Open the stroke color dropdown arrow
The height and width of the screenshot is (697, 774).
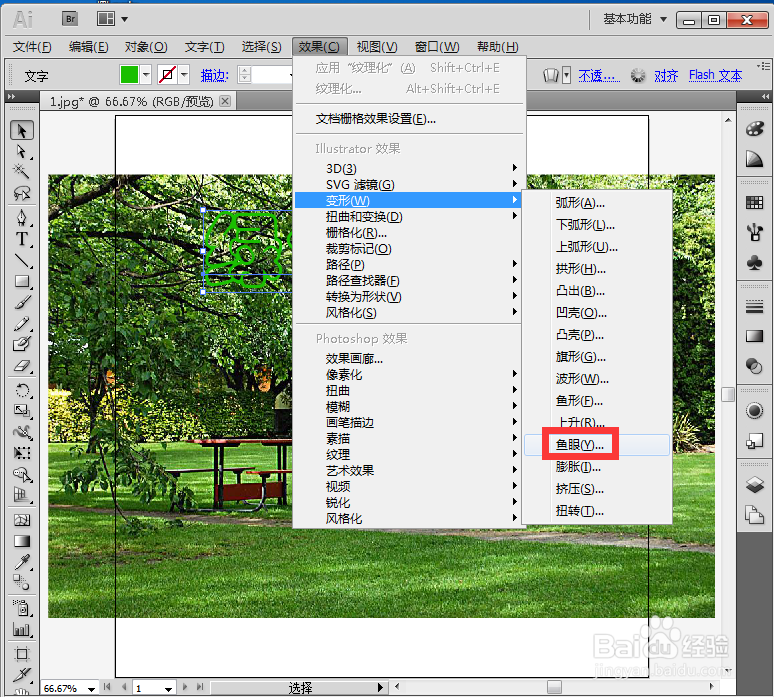tap(184, 75)
